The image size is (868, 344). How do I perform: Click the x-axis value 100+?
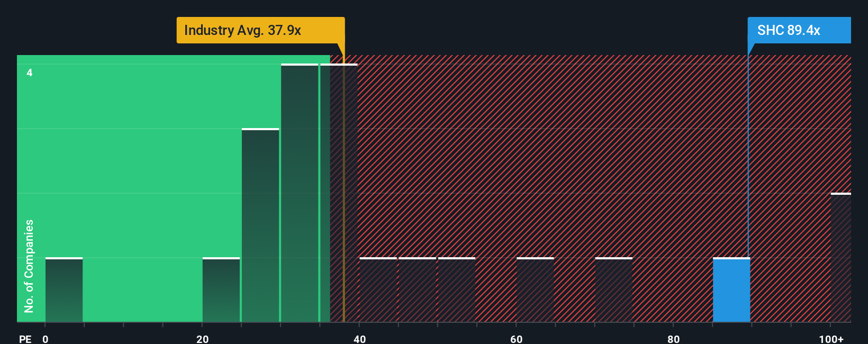pos(831,339)
